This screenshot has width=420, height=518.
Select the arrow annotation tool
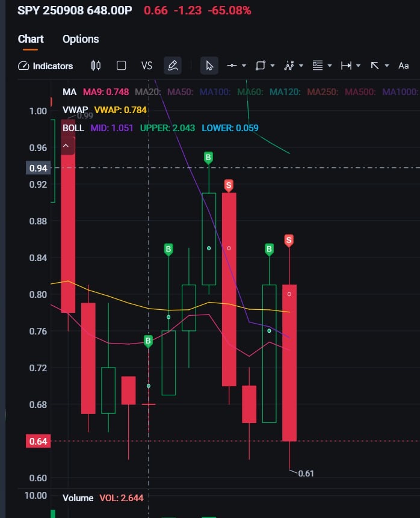(x=375, y=66)
